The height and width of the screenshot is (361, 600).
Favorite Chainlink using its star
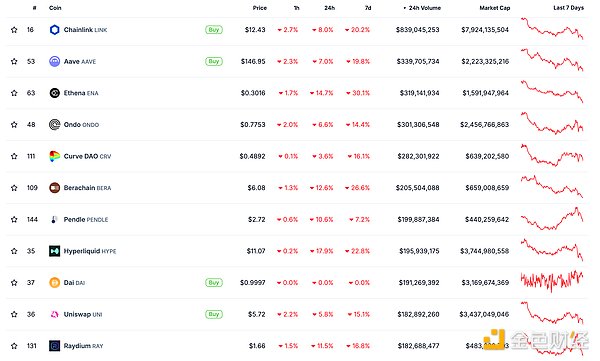[x=14, y=30]
